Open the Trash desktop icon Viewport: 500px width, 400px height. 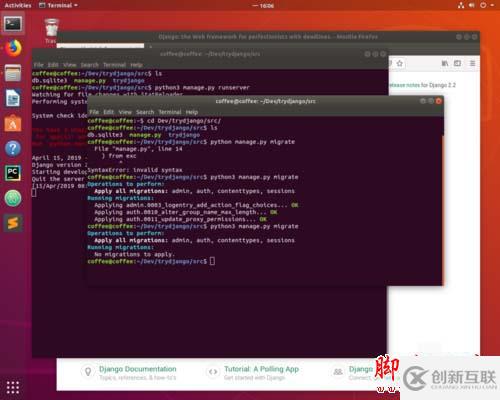tap(51, 31)
